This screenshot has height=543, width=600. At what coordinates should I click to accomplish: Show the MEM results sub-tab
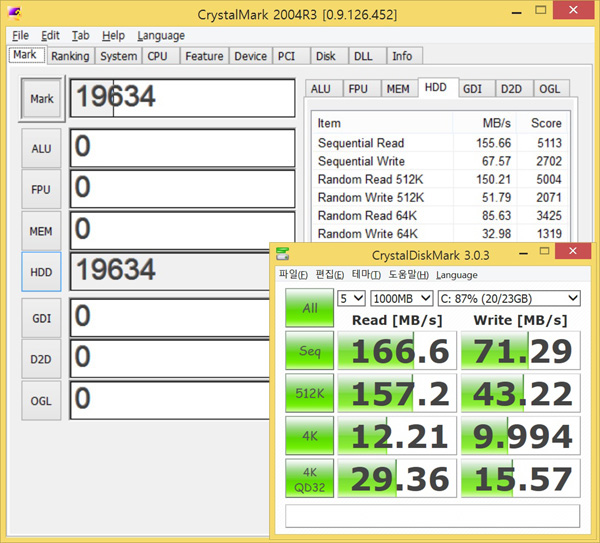pos(399,89)
